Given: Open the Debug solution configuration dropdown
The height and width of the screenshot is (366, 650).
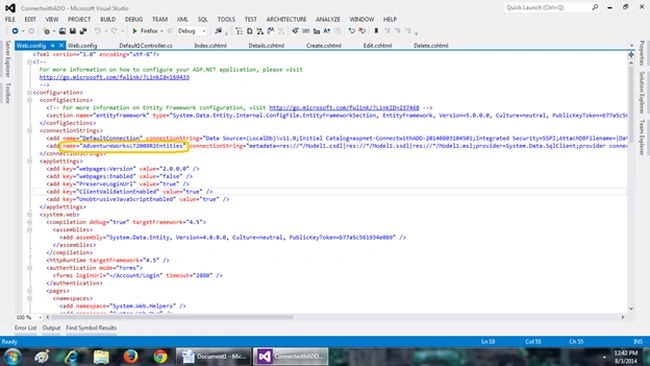Looking at the screenshot, I should click(192, 31).
